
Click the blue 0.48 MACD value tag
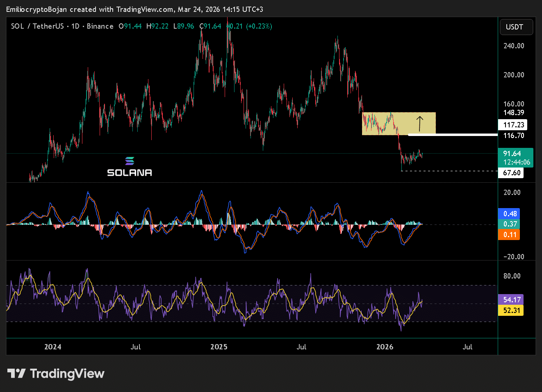pos(509,214)
